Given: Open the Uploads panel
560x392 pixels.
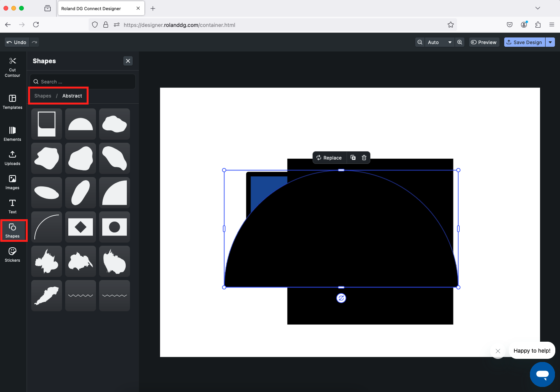Looking at the screenshot, I should (12, 158).
